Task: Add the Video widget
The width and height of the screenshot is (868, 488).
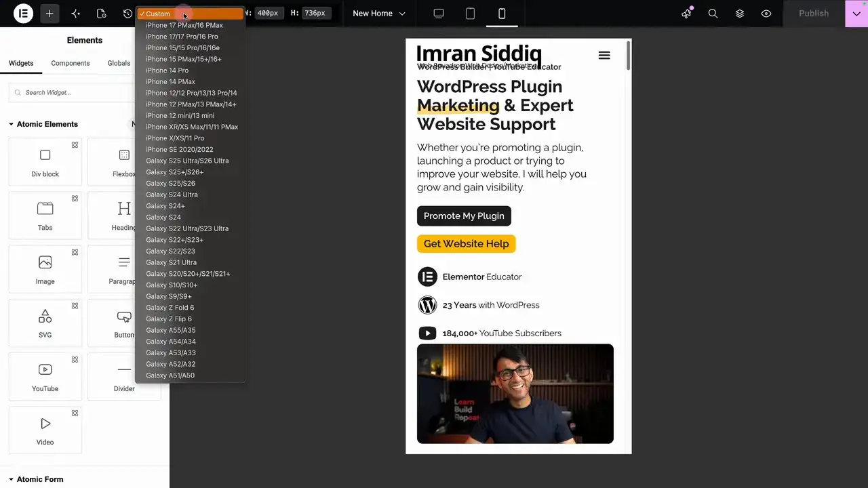Action: [x=45, y=430]
